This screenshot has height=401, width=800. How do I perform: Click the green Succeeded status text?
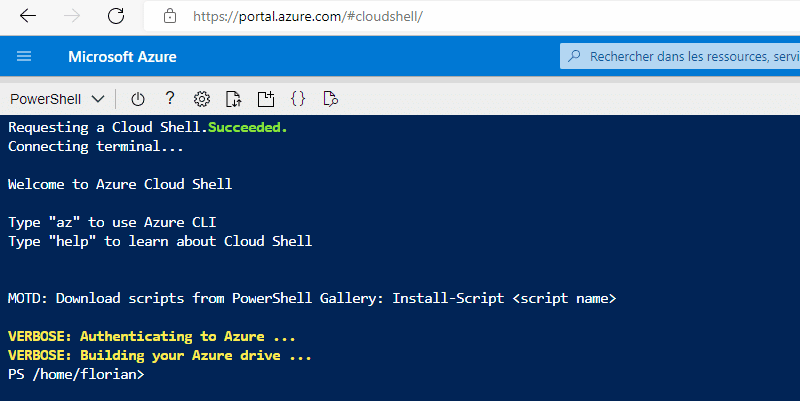[247, 128]
